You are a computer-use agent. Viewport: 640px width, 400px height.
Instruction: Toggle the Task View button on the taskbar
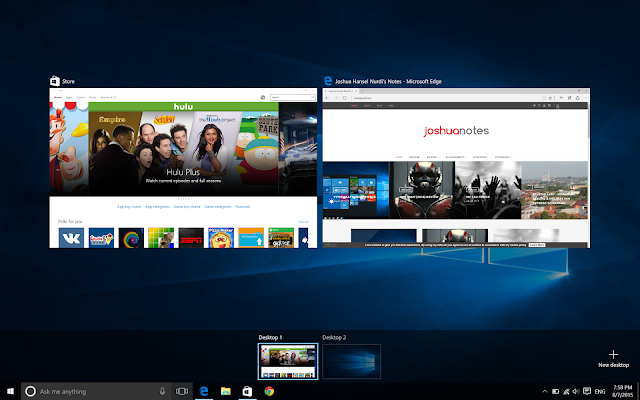click(182, 391)
